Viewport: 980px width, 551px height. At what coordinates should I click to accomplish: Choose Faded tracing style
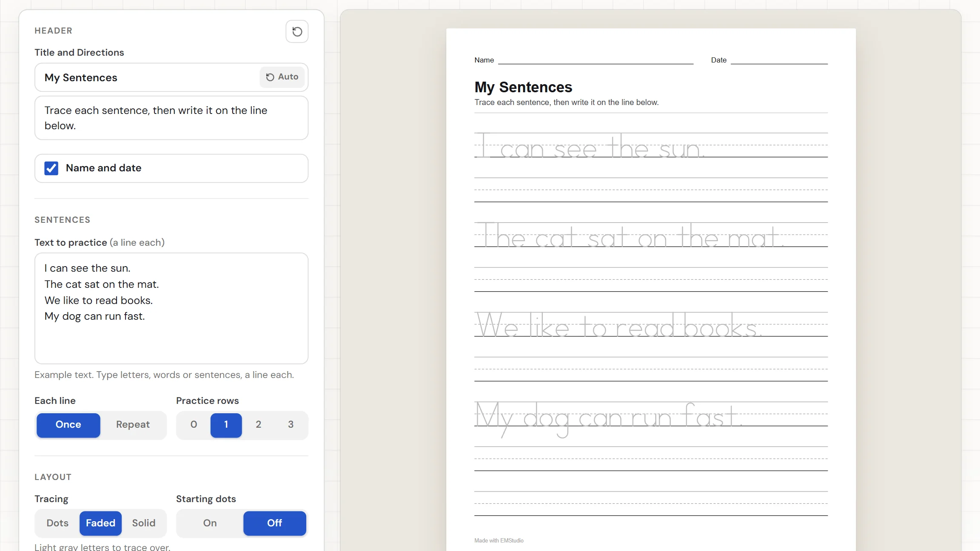[101, 523]
